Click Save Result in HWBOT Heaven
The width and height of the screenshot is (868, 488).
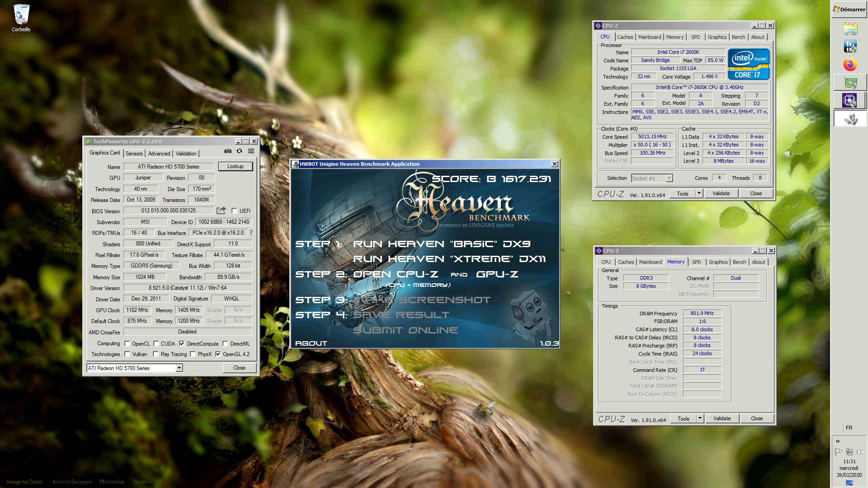tap(401, 315)
